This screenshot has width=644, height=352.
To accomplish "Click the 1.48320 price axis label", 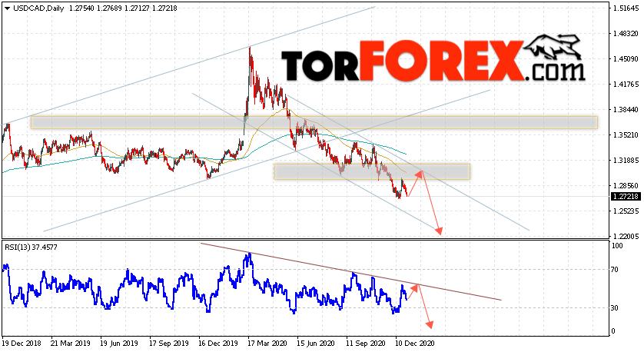I will (626, 34).
